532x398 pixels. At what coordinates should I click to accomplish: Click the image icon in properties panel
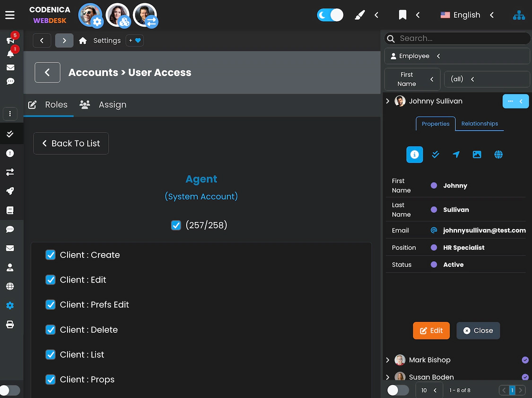(477, 155)
